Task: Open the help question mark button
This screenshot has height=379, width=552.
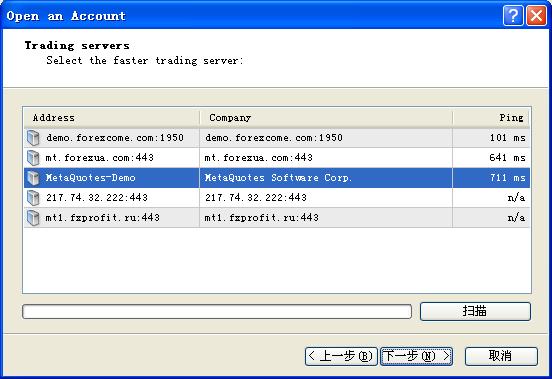Action: 513,16
